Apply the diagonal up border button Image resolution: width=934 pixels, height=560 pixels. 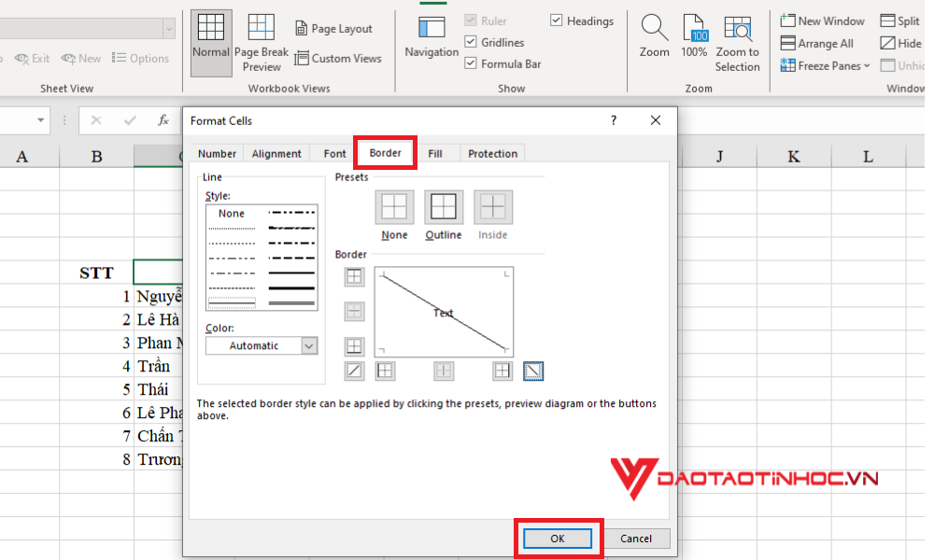tap(354, 371)
